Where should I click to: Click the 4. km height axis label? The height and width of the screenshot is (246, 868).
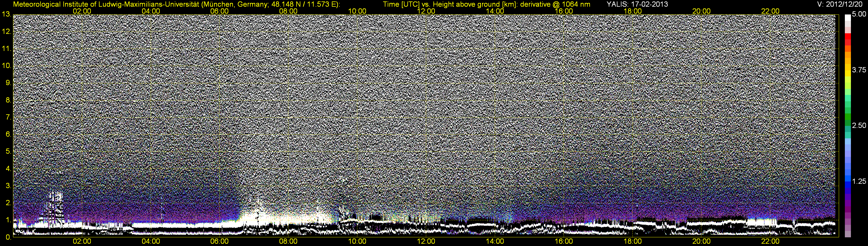coord(8,168)
